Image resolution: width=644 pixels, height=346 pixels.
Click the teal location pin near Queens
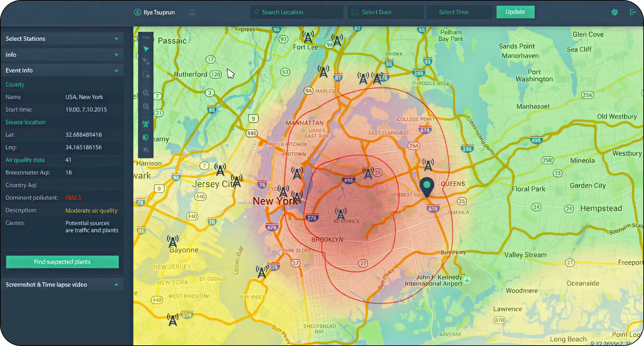pyautogui.click(x=427, y=186)
